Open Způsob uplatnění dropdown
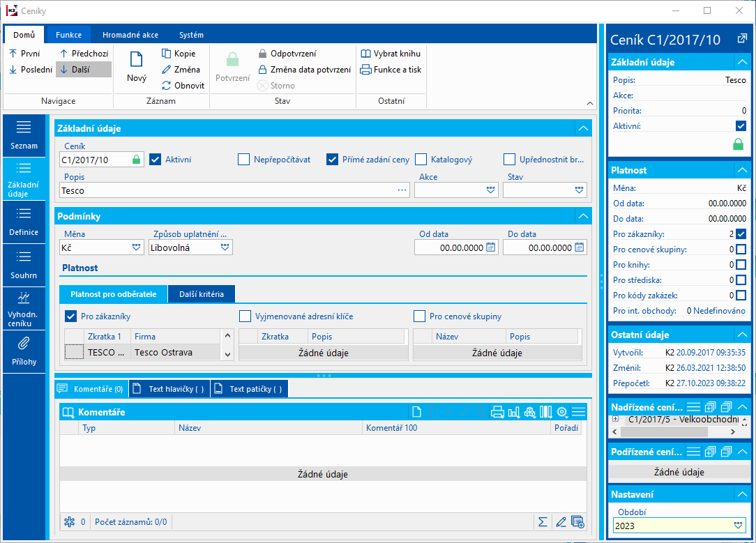This screenshot has width=756, height=543. (x=225, y=247)
